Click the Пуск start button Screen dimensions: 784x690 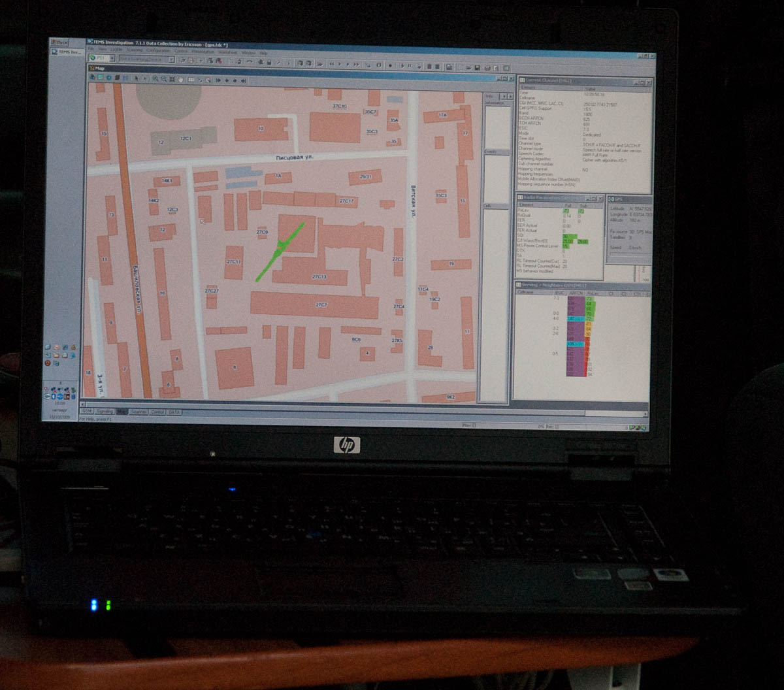(x=59, y=42)
